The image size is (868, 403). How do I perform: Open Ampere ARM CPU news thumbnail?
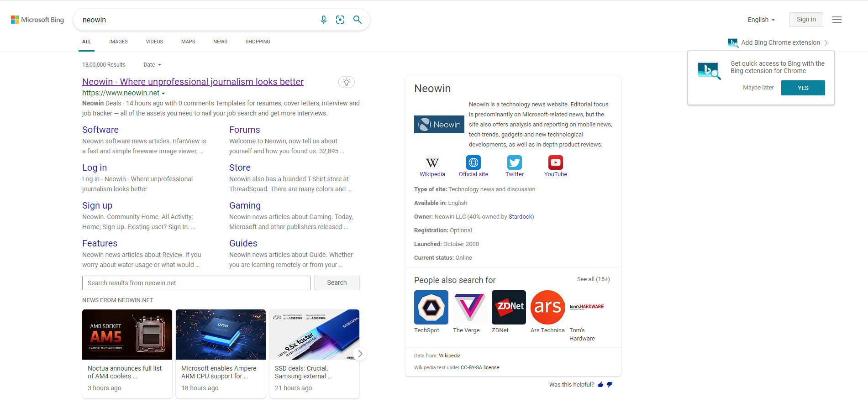[x=221, y=335]
